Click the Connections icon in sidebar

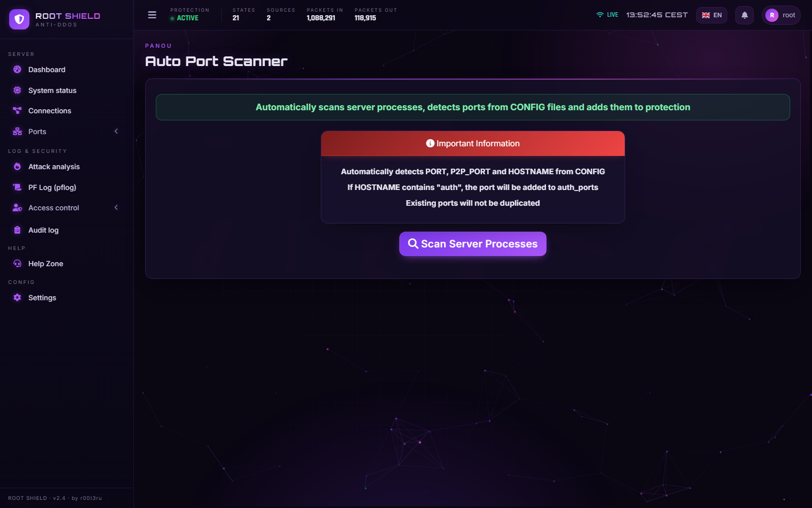coord(17,111)
